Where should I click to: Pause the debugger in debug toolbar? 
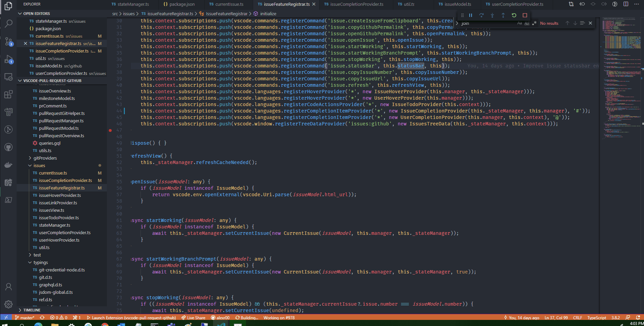[471, 15]
